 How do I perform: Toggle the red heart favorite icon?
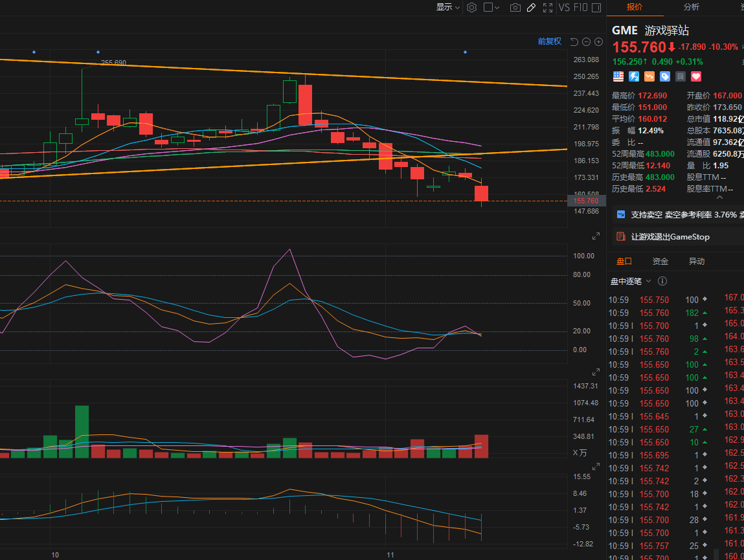tap(696, 76)
